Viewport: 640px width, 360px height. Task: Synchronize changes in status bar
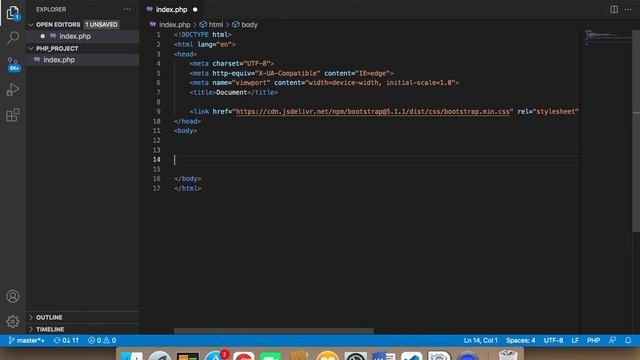66,340
